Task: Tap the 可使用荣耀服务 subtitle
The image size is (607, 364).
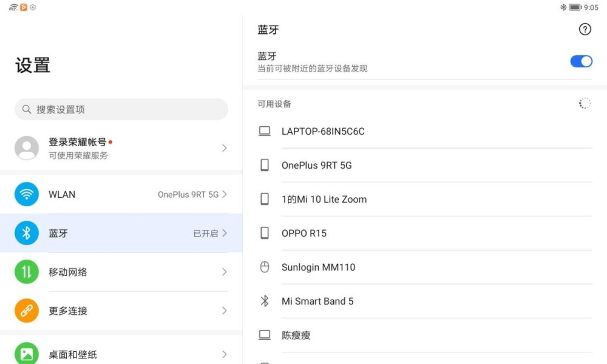Action: coord(78,155)
